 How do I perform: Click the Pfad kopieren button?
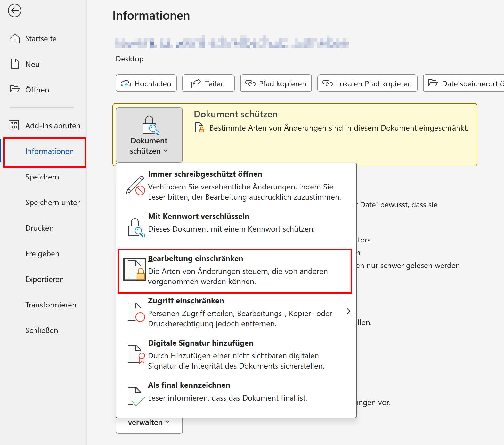click(276, 83)
